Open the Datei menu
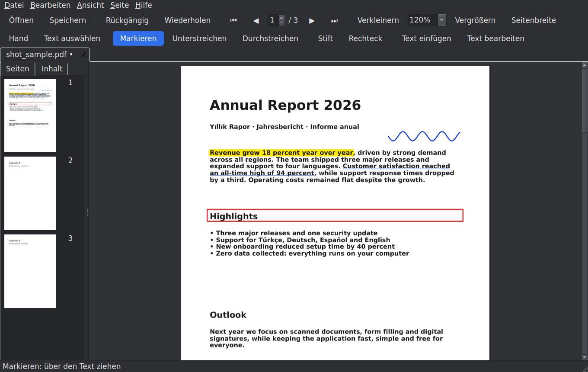This screenshot has width=588, height=372. click(14, 5)
